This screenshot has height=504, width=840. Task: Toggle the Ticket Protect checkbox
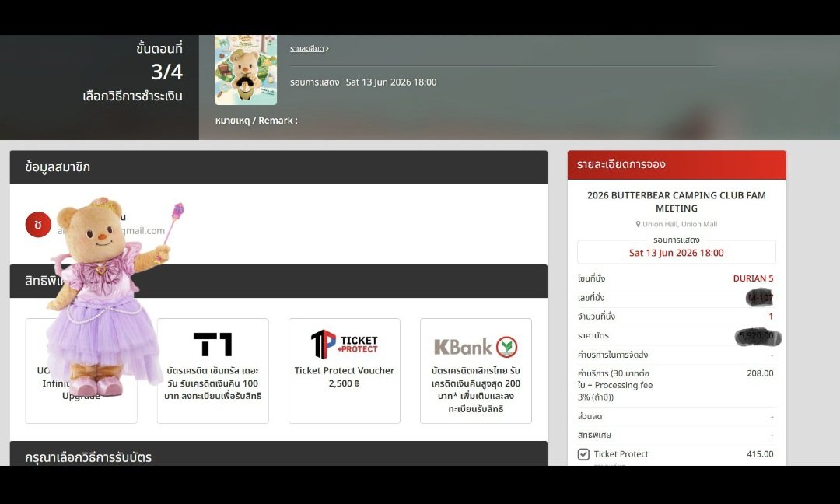tap(583, 454)
